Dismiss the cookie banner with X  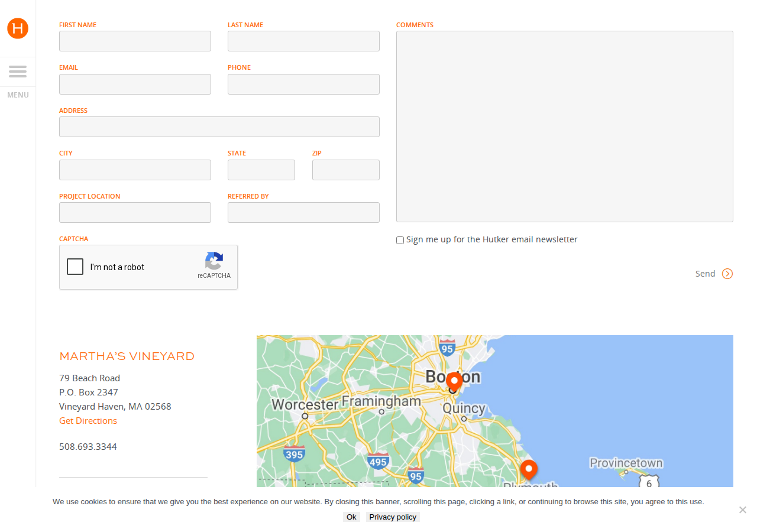pos(743,510)
